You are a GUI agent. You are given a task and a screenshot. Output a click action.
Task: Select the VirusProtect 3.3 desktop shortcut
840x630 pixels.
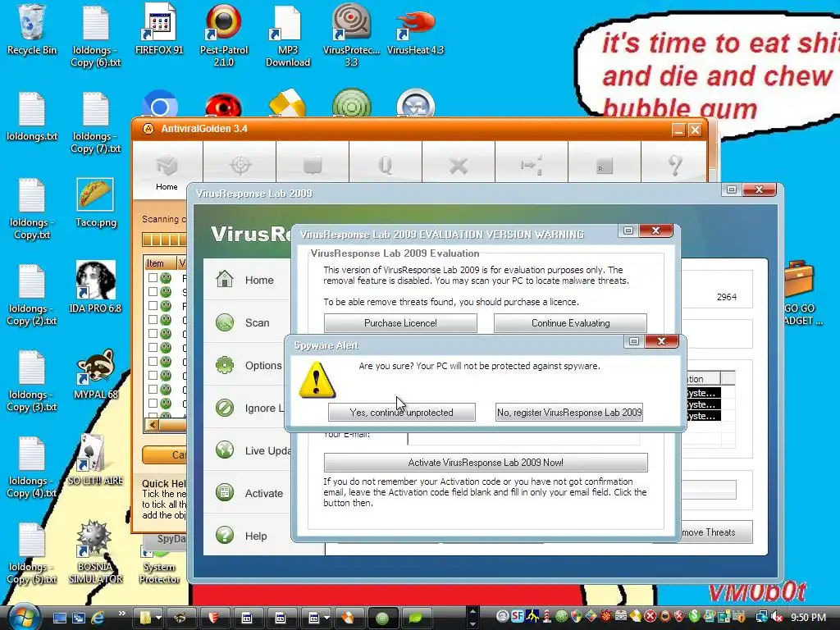(351, 35)
